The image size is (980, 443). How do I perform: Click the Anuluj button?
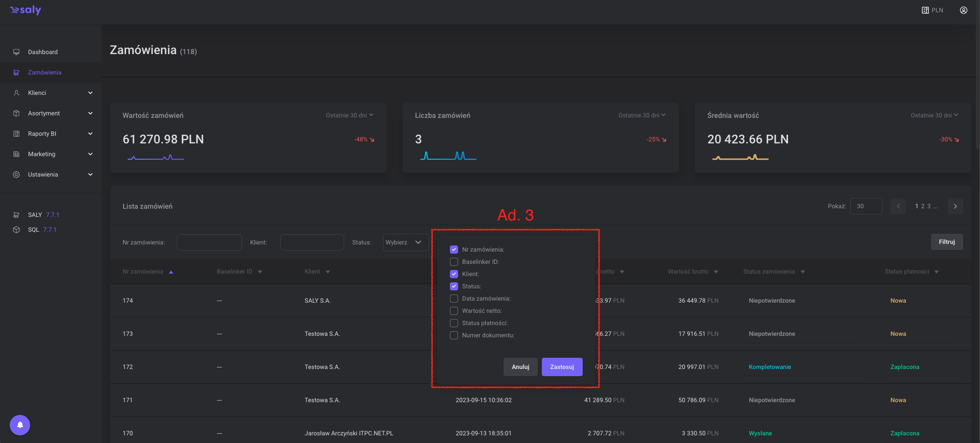pyautogui.click(x=520, y=367)
